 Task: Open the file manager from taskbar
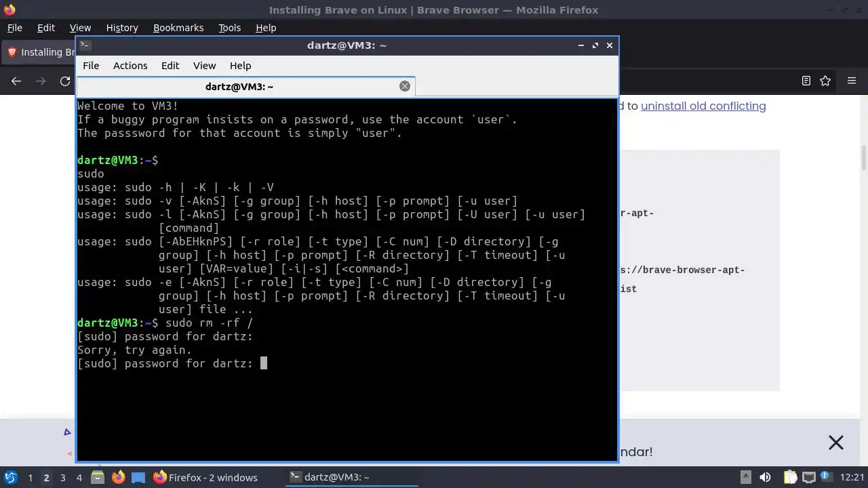pyautogui.click(x=98, y=477)
